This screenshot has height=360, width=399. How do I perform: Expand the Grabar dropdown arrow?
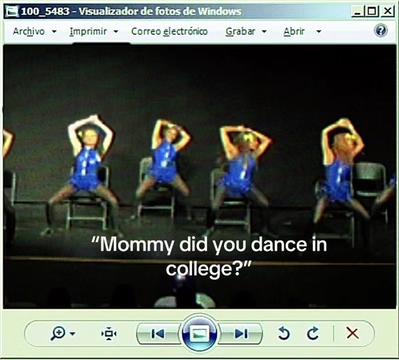[264, 32]
